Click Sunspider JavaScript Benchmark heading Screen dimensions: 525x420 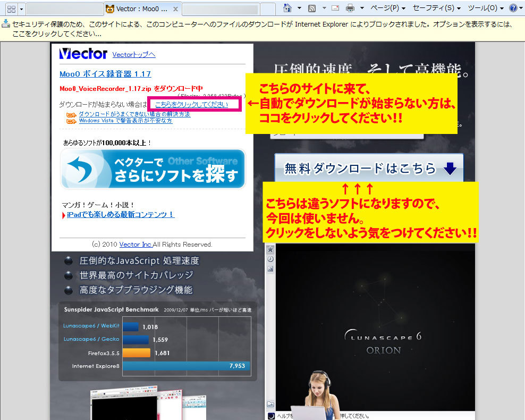coord(111,309)
